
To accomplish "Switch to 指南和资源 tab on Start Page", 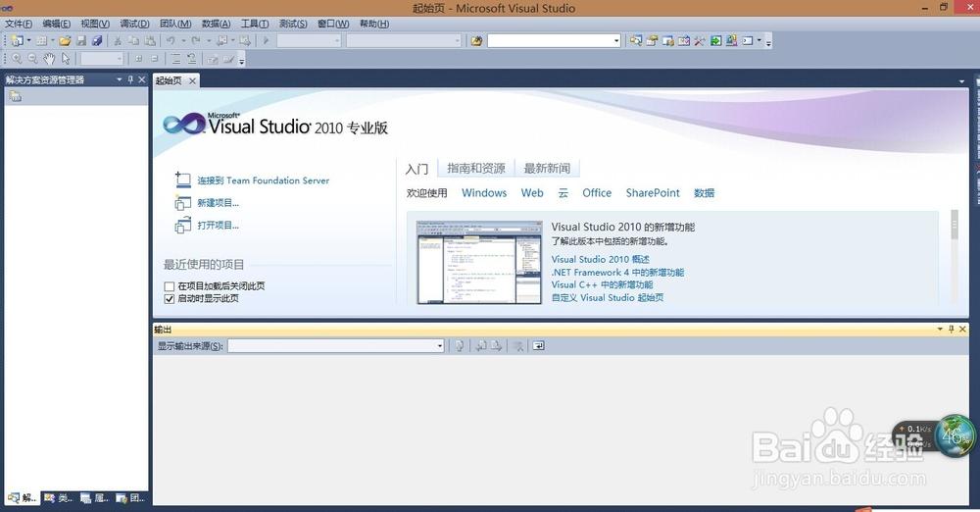I will pos(476,169).
